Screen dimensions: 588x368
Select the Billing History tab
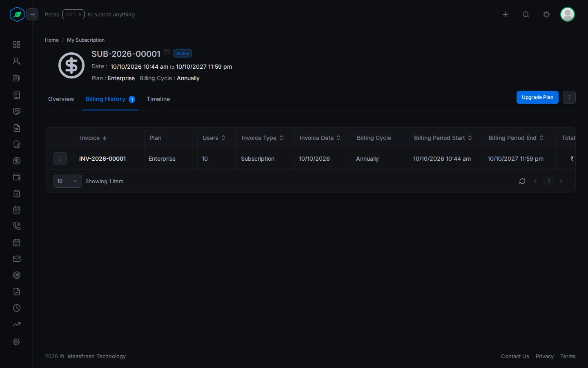click(x=110, y=99)
